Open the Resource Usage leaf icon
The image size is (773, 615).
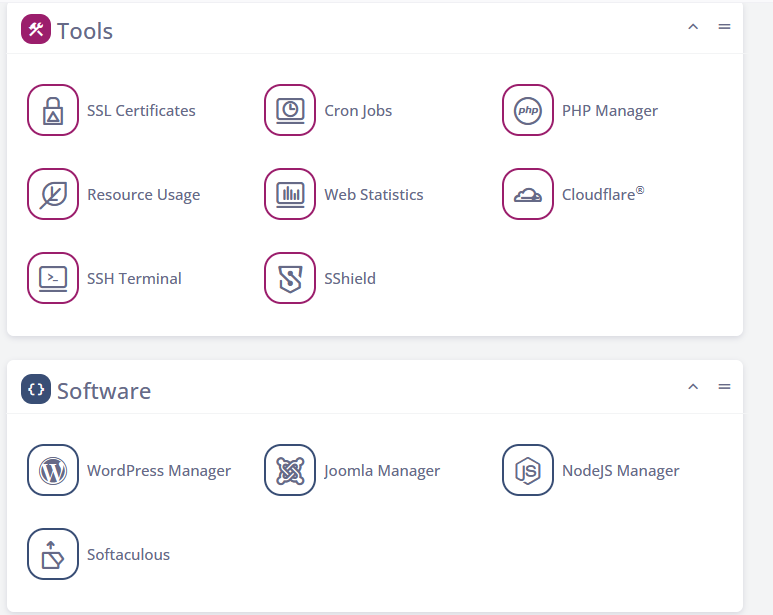(53, 194)
